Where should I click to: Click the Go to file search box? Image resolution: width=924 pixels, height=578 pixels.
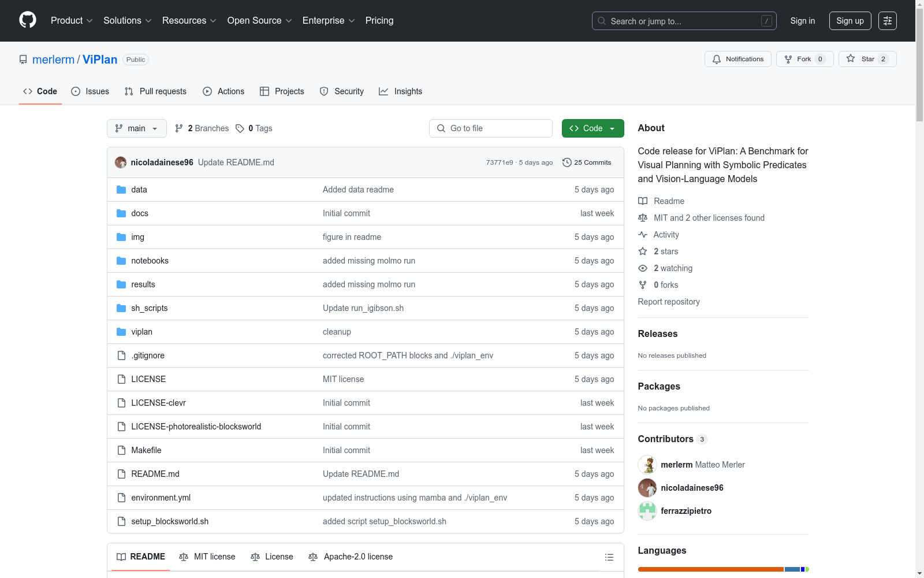point(491,128)
